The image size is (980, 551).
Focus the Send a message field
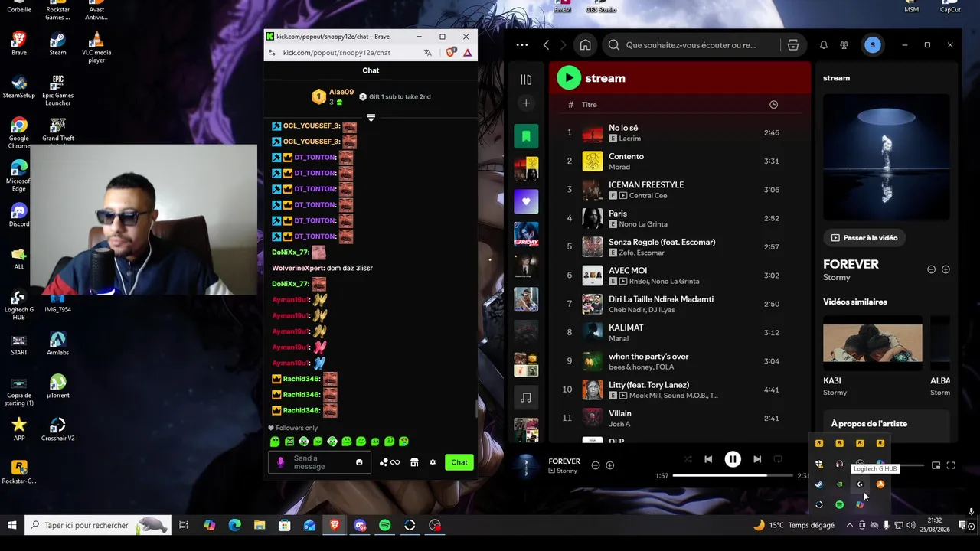click(x=319, y=462)
